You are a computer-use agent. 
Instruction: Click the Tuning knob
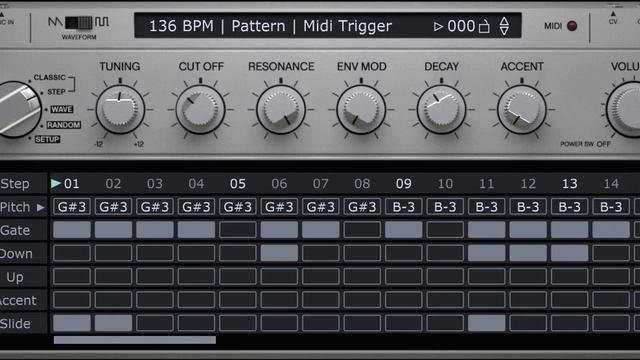tap(120, 109)
